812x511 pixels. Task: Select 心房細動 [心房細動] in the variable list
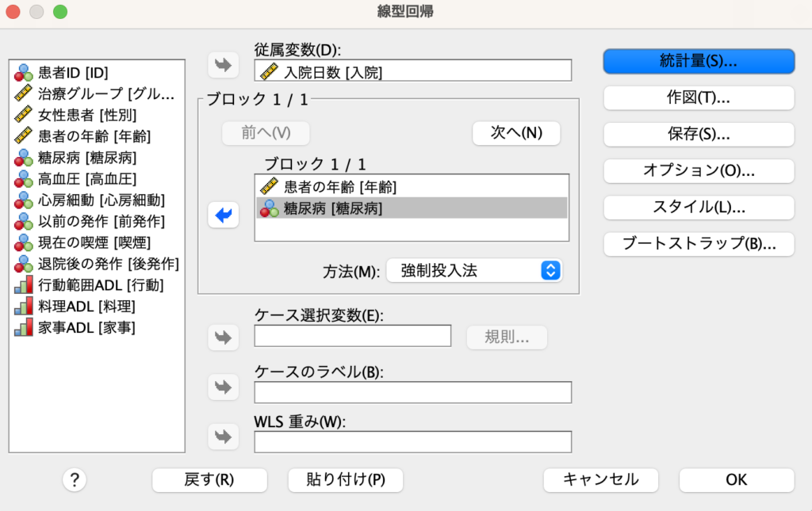(x=101, y=200)
